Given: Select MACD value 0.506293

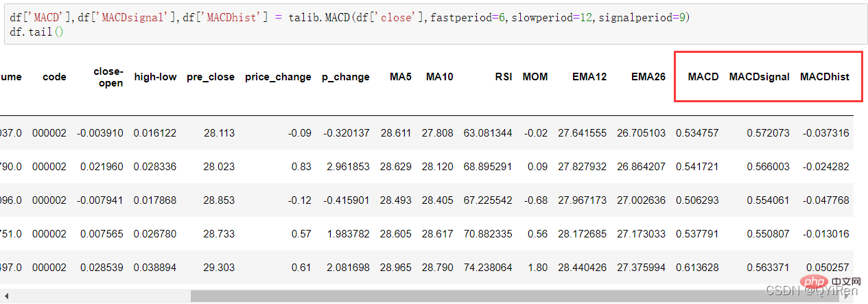Looking at the screenshot, I should [x=697, y=200].
